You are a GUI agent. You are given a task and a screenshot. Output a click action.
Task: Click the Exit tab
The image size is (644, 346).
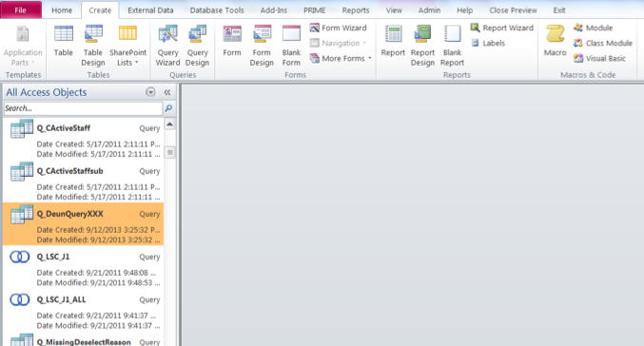559,10
